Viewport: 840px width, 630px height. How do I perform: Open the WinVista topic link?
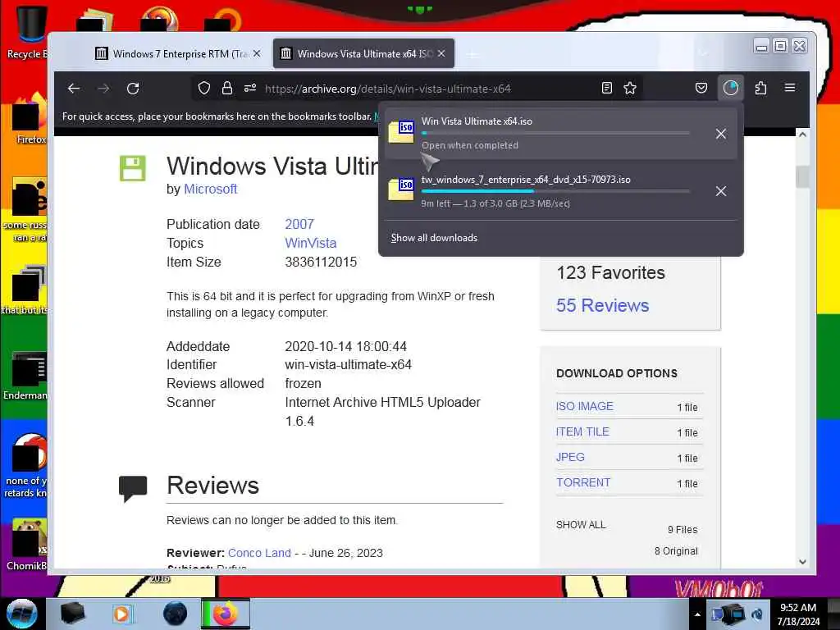(311, 243)
